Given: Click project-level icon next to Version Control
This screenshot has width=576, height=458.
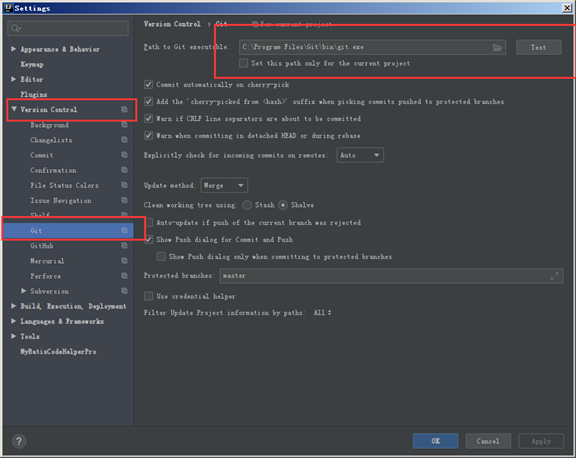Looking at the screenshot, I should (124, 109).
